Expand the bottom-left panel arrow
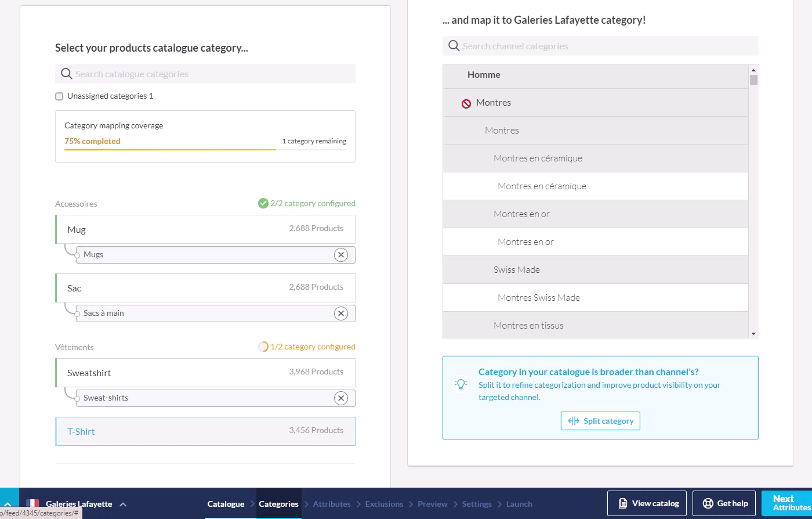The width and height of the screenshot is (812, 519). point(8,505)
